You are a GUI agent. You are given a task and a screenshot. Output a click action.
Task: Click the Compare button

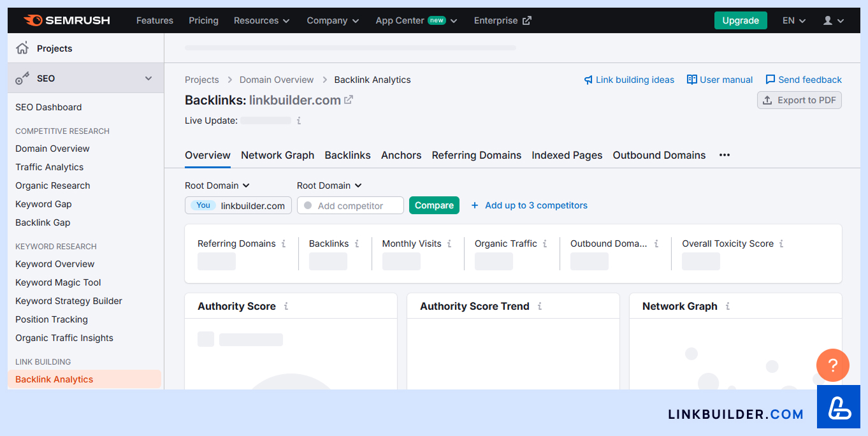point(434,205)
